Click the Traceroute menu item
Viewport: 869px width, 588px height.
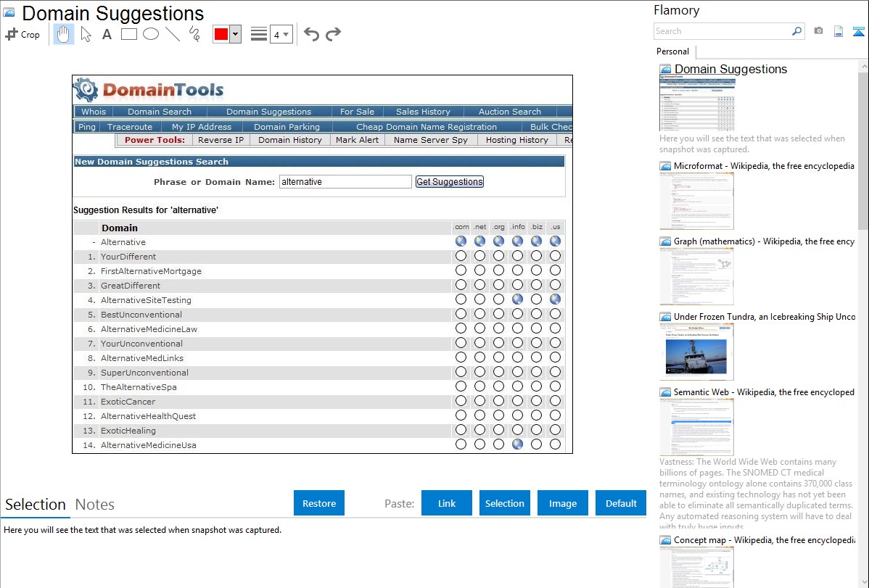(129, 126)
